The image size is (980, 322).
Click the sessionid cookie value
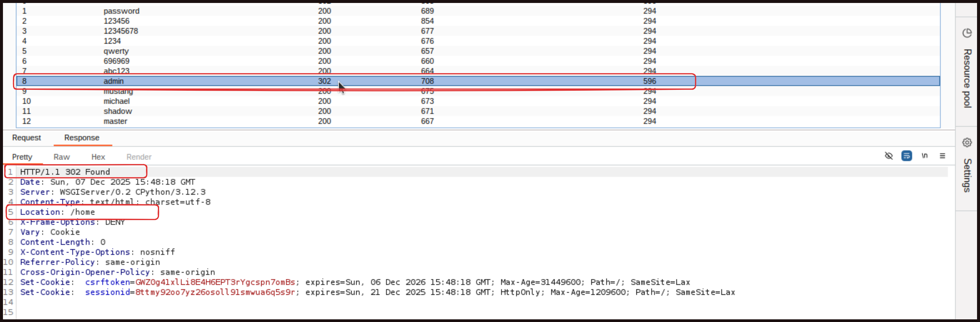pyautogui.click(x=215, y=292)
